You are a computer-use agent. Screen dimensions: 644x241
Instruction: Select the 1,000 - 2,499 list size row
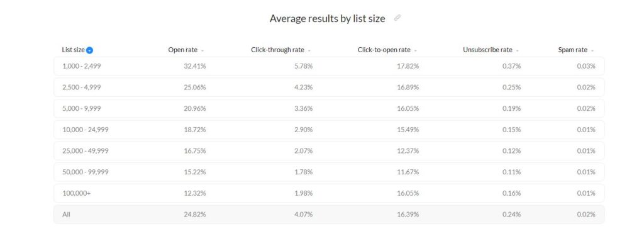pos(329,66)
